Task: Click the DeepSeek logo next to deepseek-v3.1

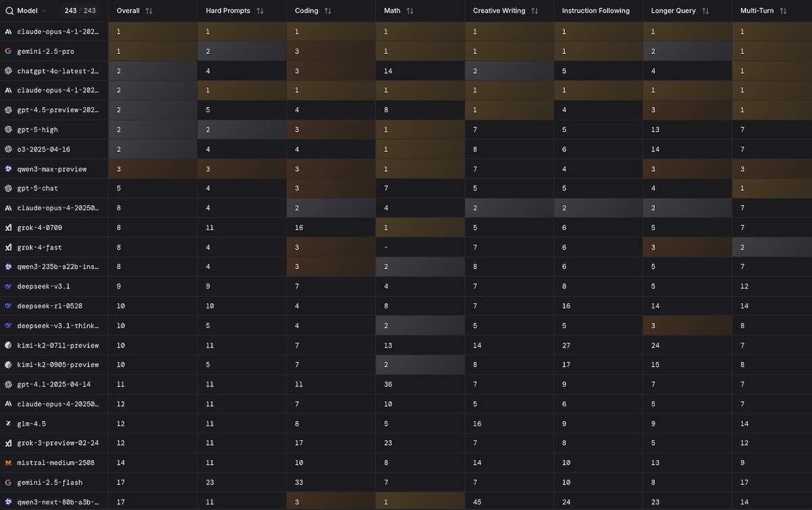Action: [x=8, y=286]
